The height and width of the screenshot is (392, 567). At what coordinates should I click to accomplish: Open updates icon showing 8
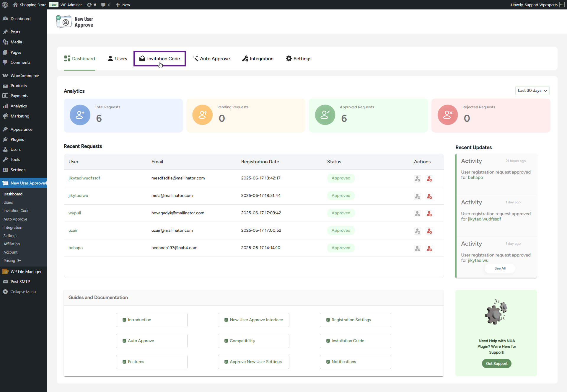coord(91,5)
